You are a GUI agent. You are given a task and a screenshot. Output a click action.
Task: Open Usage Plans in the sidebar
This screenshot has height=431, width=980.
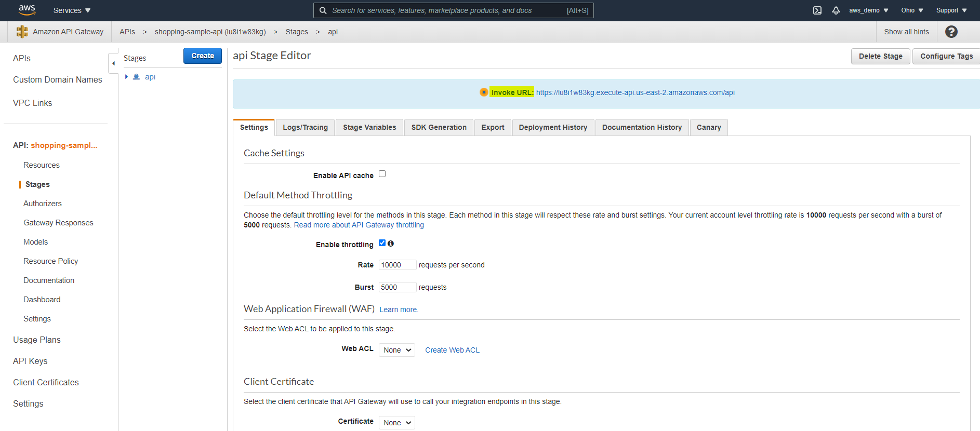37,340
